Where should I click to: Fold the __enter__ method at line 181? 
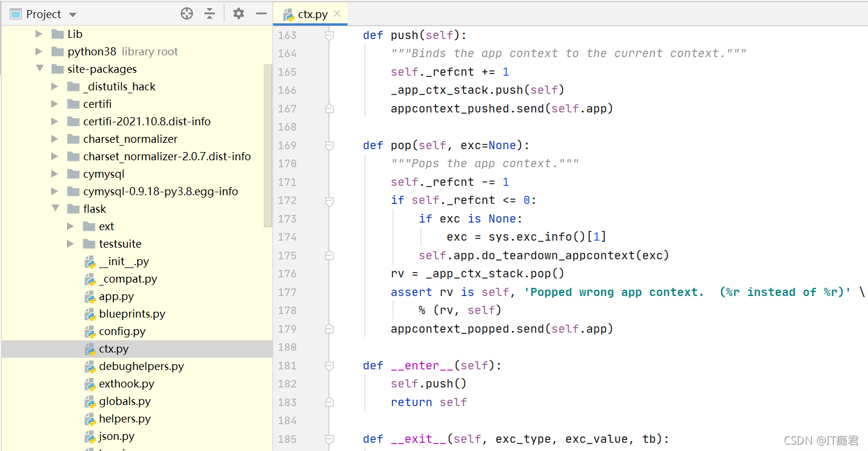(329, 366)
